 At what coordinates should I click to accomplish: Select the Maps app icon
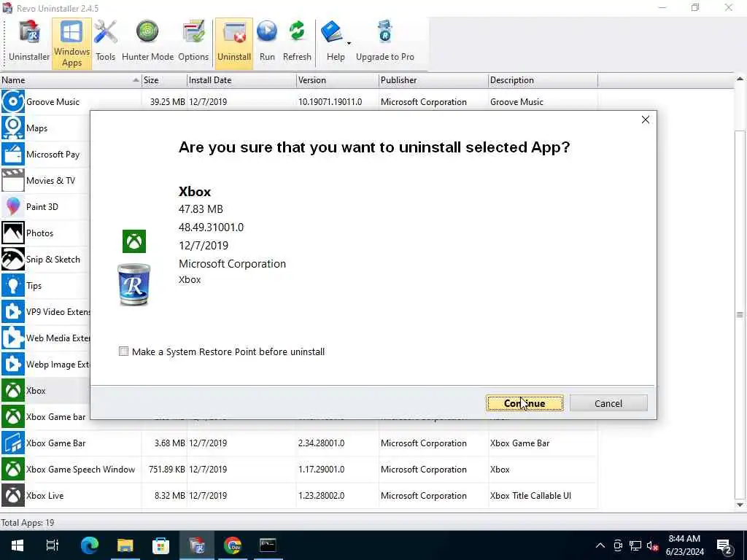(x=13, y=128)
